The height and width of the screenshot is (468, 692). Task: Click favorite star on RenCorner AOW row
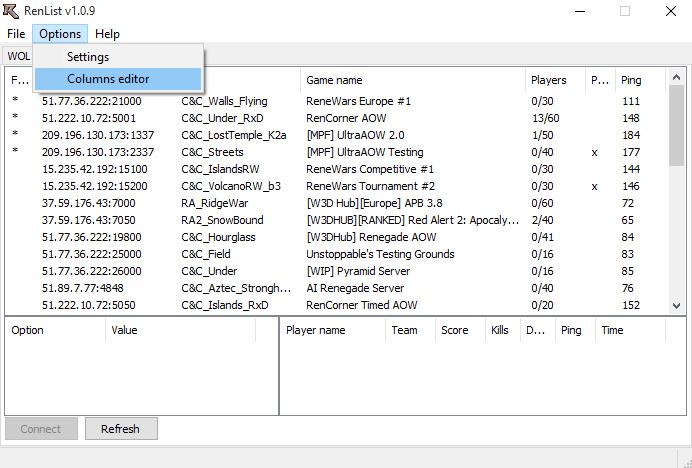(x=15, y=117)
